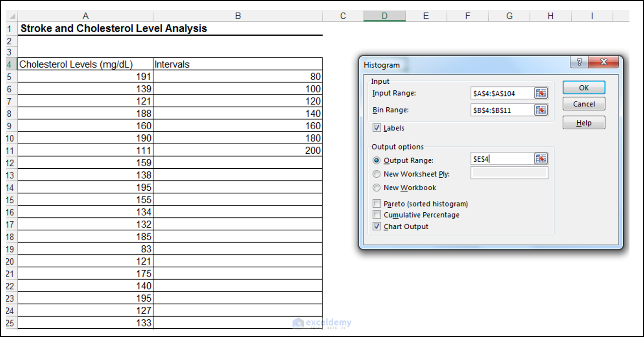Select column B header

(238, 16)
